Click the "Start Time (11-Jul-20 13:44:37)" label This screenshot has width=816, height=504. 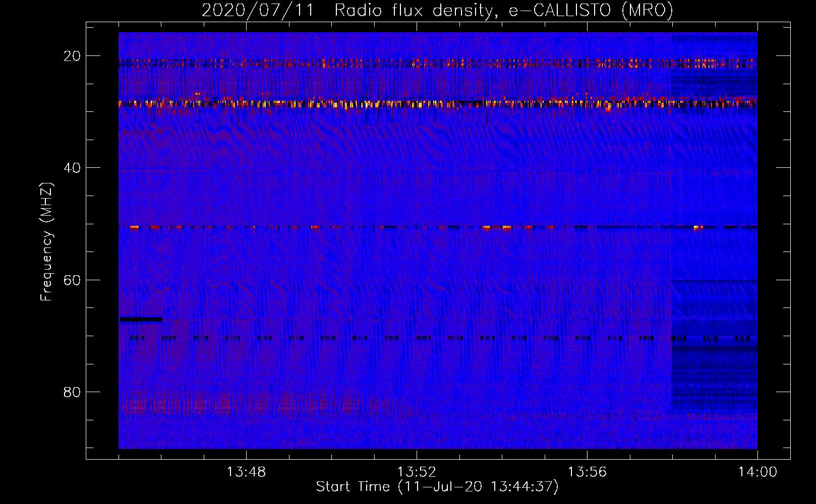(x=437, y=487)
